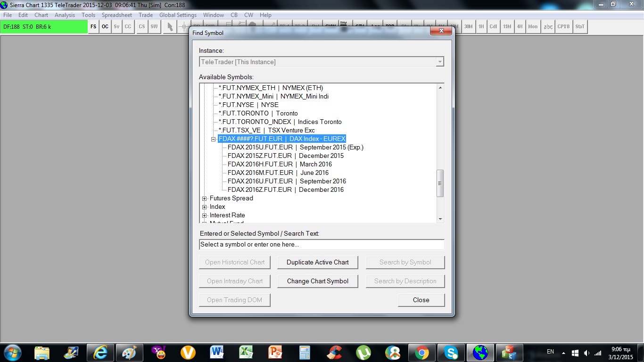
Task: Open the Trade menu
Action: click(146, 15)
